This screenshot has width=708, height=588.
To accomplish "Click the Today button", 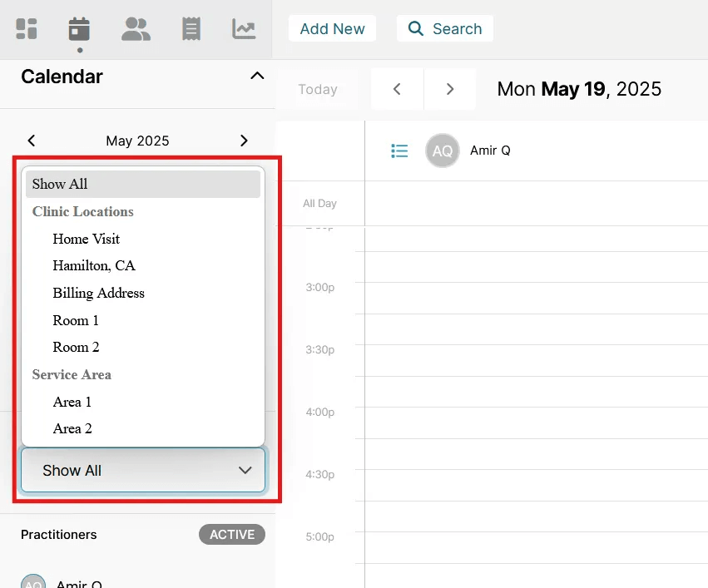I will [318, 89].
